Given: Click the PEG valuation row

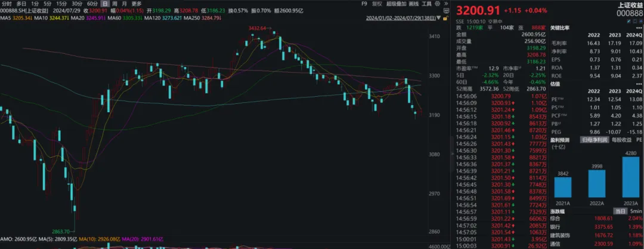Looking at the screenshot, I should pos(597,132).
